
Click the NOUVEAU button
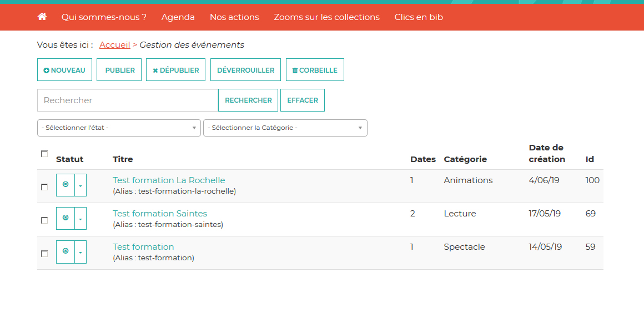(x=64, y=70)
